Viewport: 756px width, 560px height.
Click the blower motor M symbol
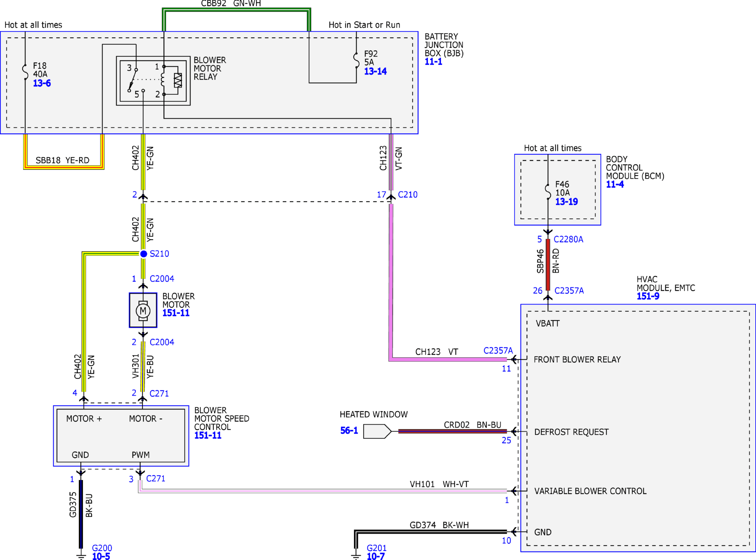pyautogui.click(x=143, y=310)
